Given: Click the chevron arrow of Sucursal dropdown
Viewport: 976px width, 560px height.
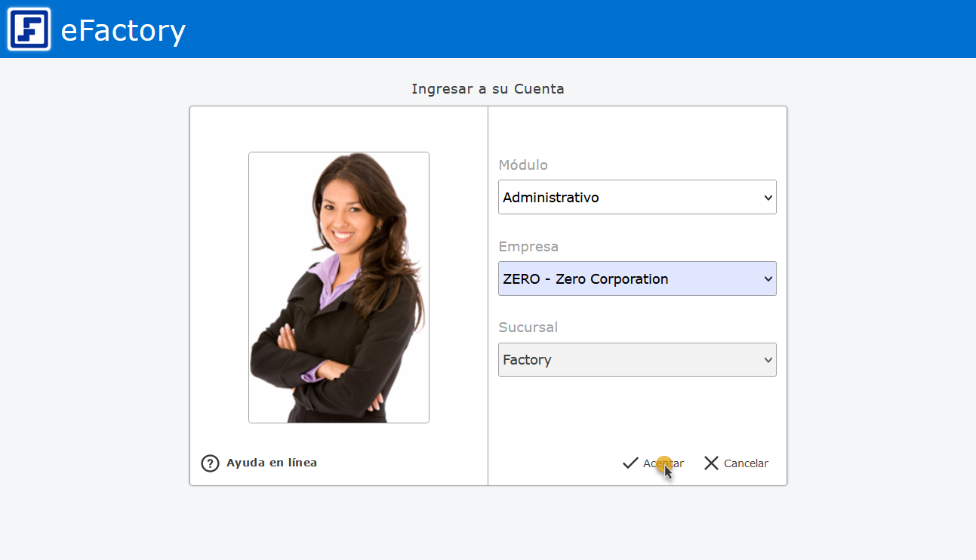Looking at the screenshot, I should [x=768, y=360].
